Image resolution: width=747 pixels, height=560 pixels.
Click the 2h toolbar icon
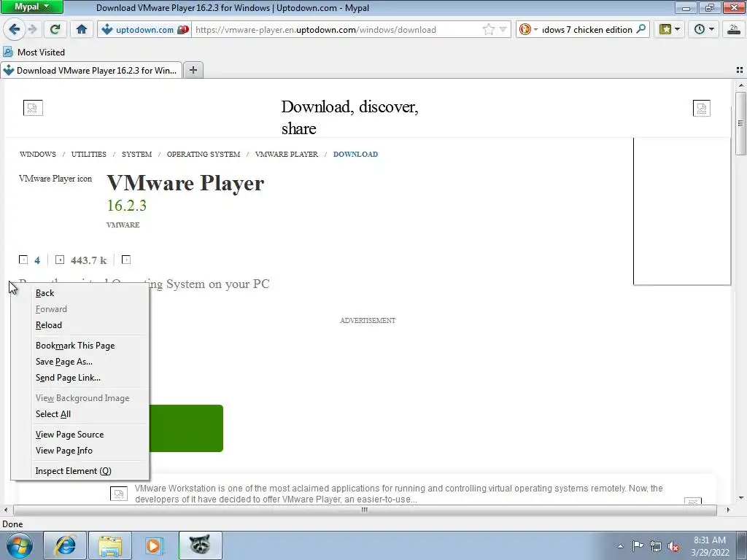pos(734,29)
